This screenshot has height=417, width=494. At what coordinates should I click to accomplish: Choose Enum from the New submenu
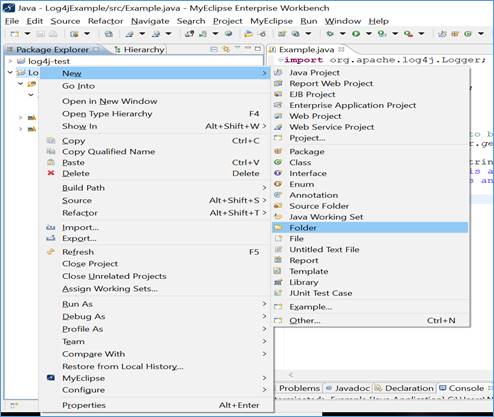point(370,184)
